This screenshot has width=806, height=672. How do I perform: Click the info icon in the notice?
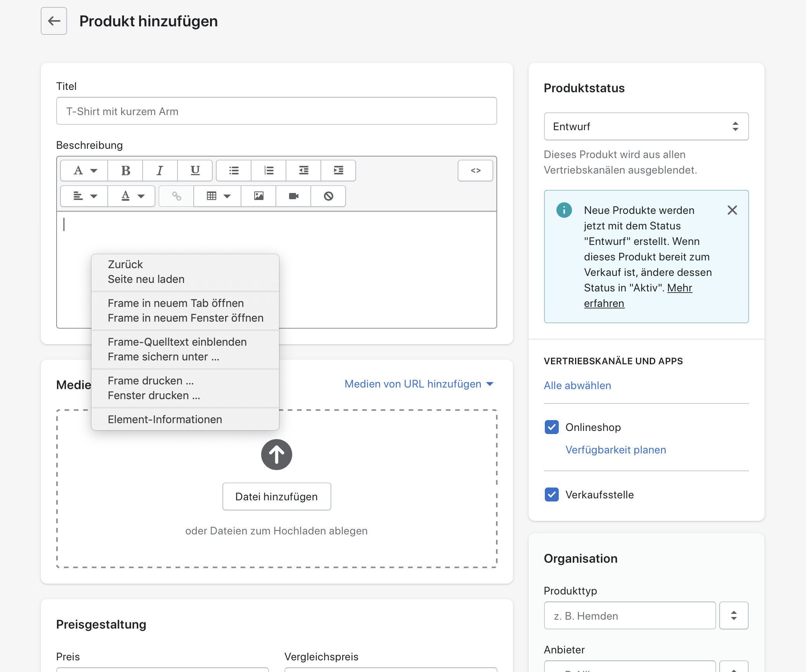point(564,210)
